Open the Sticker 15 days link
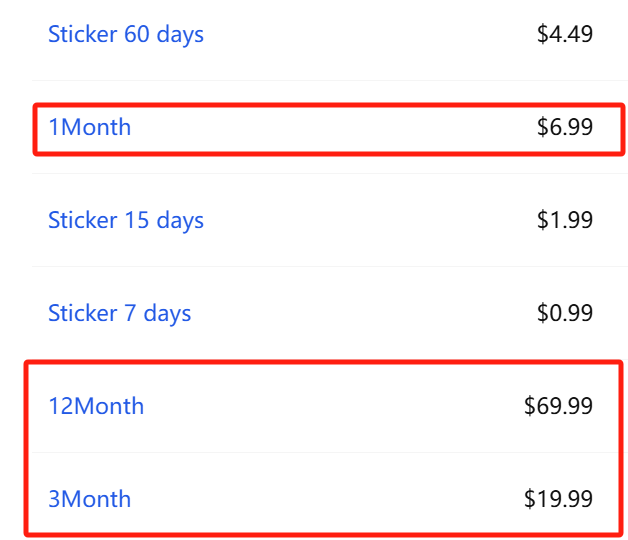Viewport: 628px width, 540px height. (125, 221)
